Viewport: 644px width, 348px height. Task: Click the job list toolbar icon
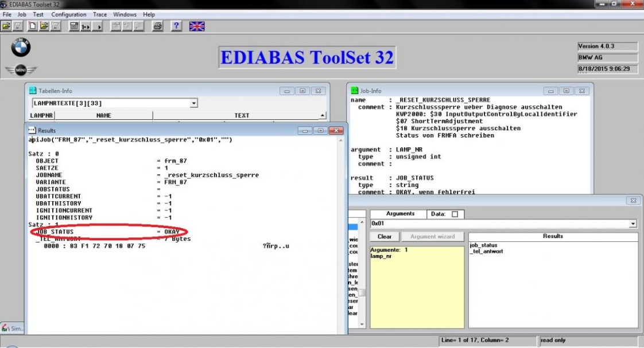click(x=74, y=26)
